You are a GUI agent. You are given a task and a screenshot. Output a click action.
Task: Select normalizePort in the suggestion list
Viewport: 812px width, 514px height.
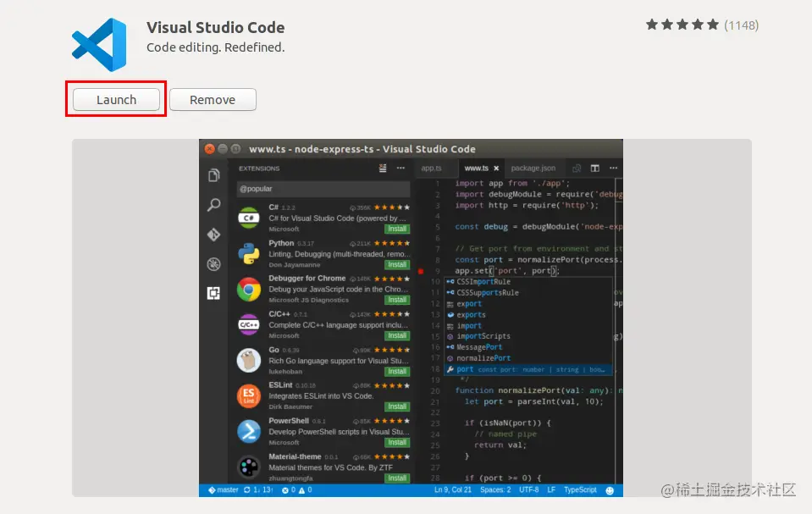[528, 358]
